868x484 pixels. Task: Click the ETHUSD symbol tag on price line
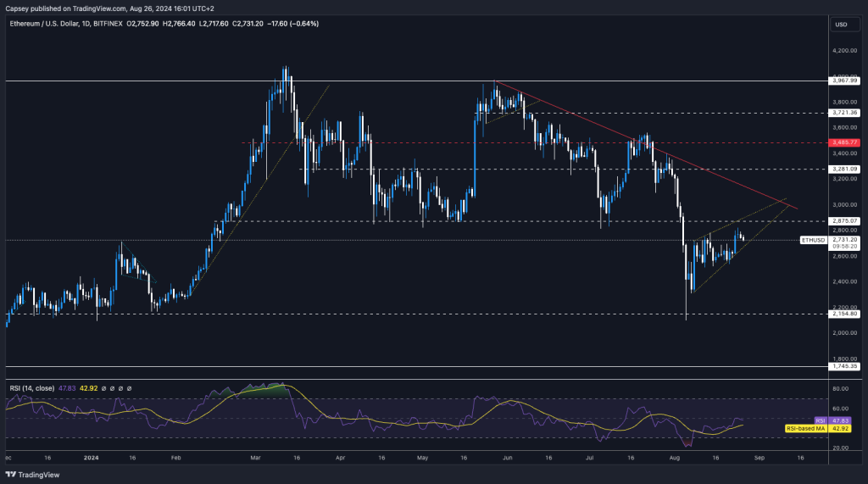coord(811,240)
